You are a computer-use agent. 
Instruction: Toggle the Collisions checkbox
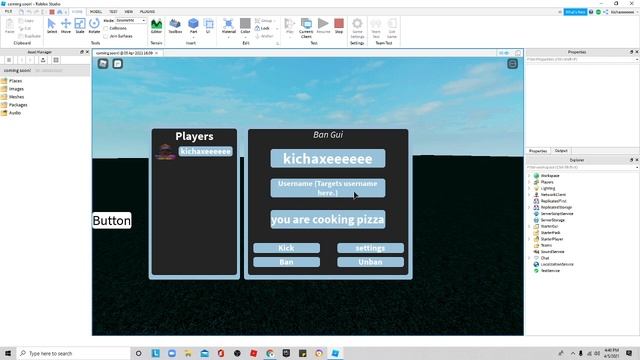(106, 29)
